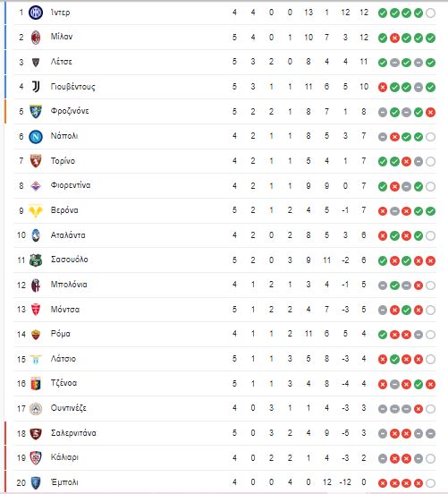Click the Inter club crest icon
This screenshot has width=448, height=494.
tap(36, 13)
